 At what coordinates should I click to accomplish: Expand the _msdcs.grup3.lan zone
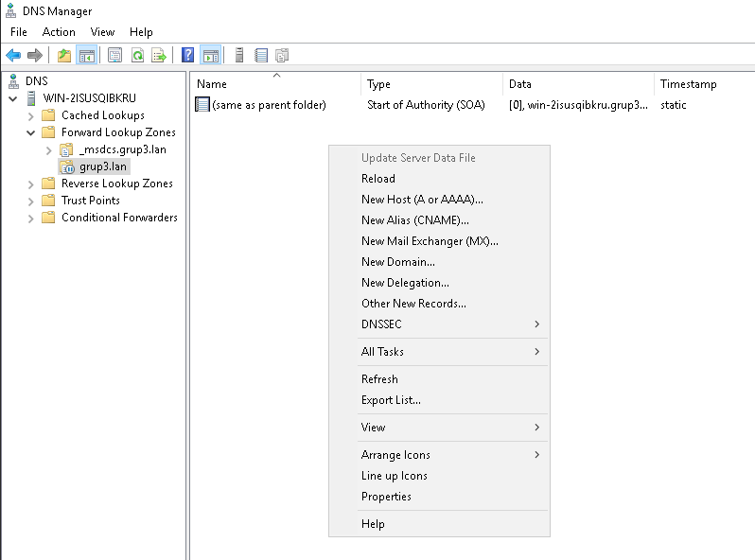point(48,149)
